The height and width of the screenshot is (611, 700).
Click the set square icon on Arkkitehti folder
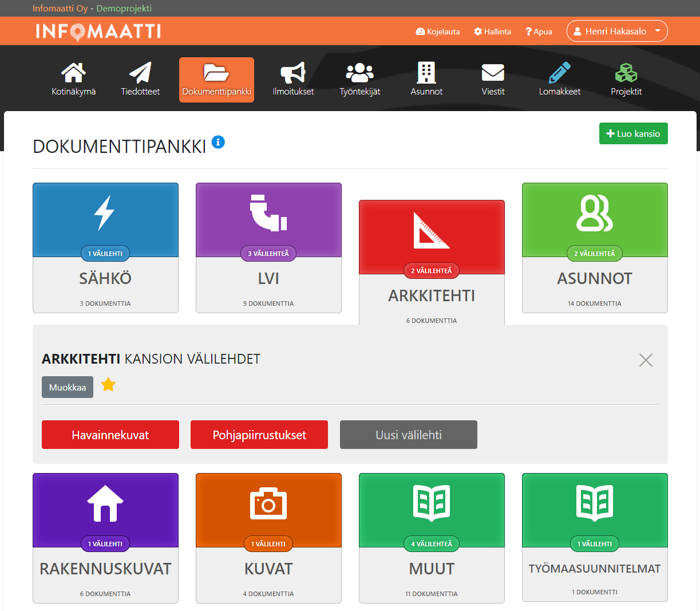[432, 230]
